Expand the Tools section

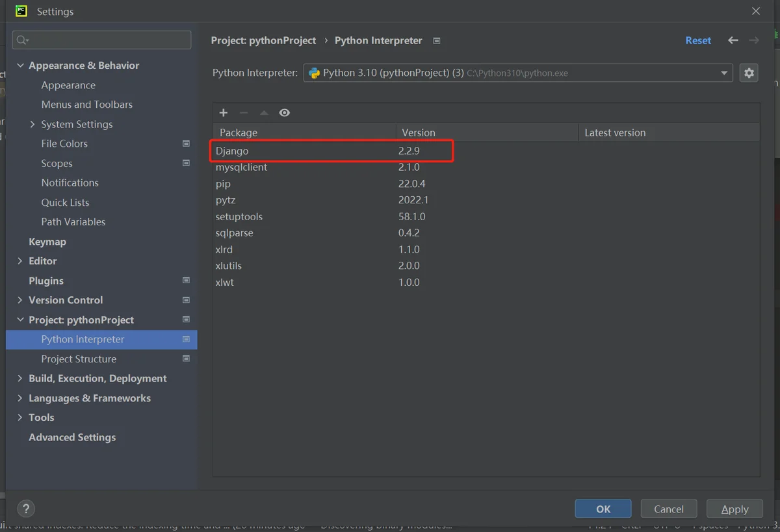point(20,418)
